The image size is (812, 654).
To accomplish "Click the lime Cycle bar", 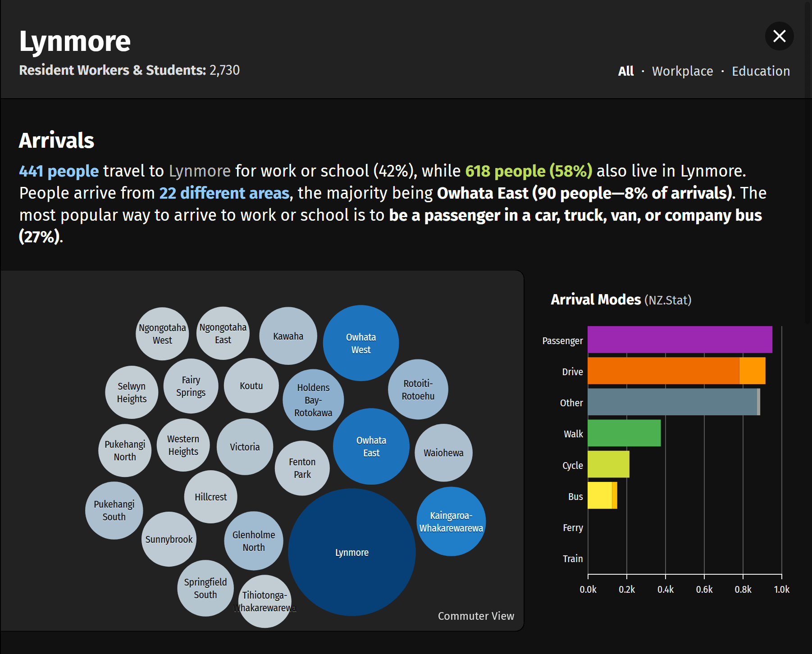I will [608, 464].
